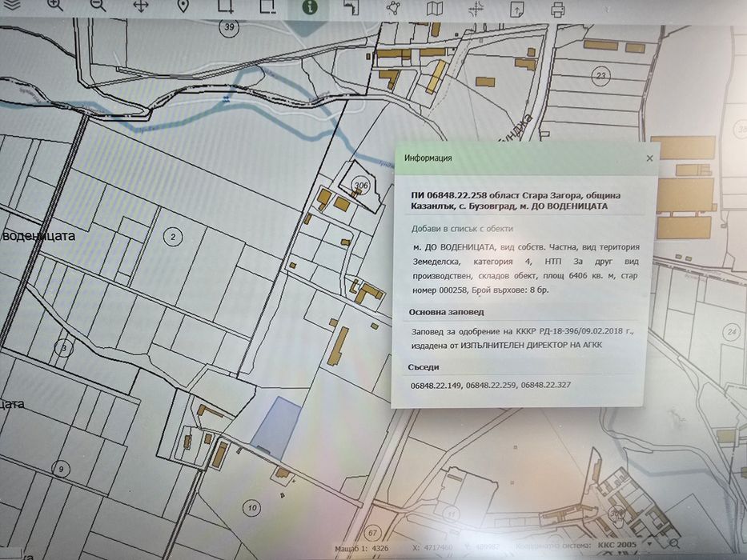Click the circled 10 block label
The width and height of the screenshot is (747, 560).
(252, 508)
